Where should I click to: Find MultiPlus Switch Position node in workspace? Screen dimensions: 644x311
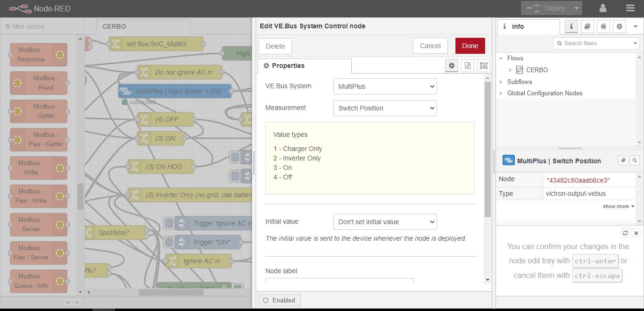pos(635,160)
